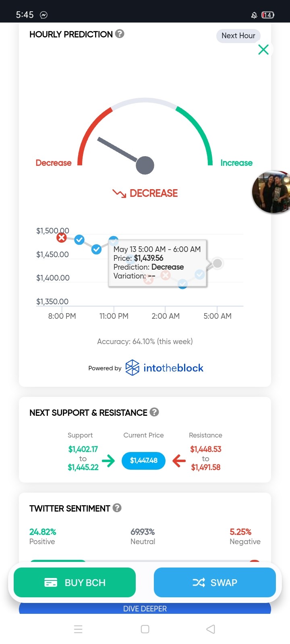
Task: Tap the Android home square button
Action: [x=145, y=629]
